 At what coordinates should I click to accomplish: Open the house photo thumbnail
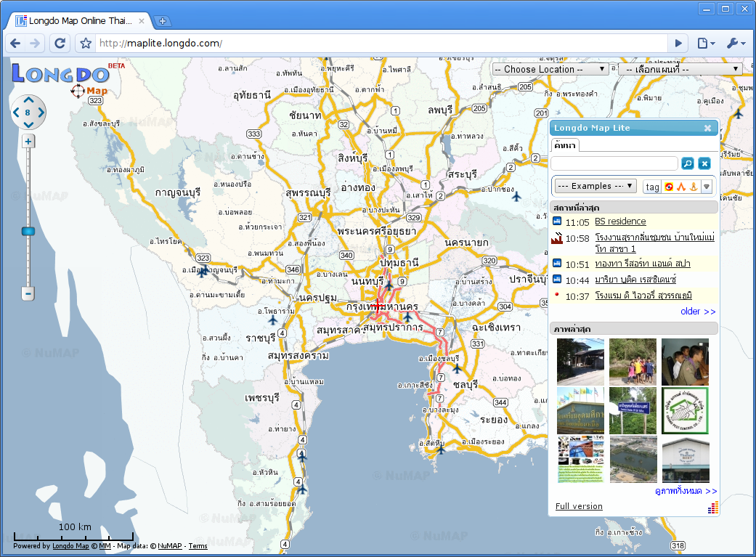[580, 362]
